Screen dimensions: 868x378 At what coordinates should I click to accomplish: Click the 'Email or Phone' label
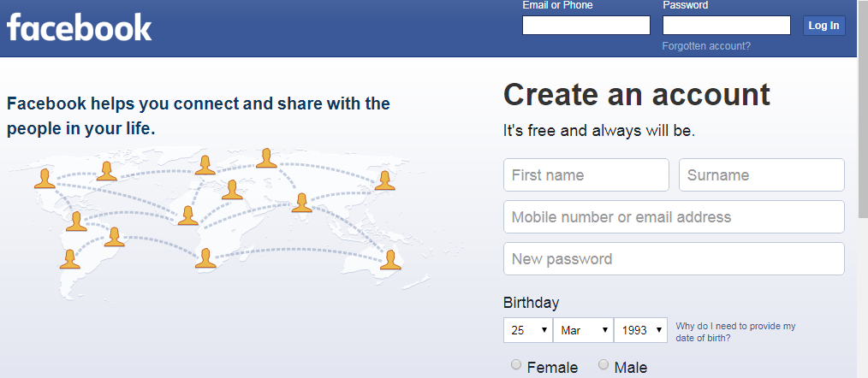pyautogui.click(x=557, y=5)
